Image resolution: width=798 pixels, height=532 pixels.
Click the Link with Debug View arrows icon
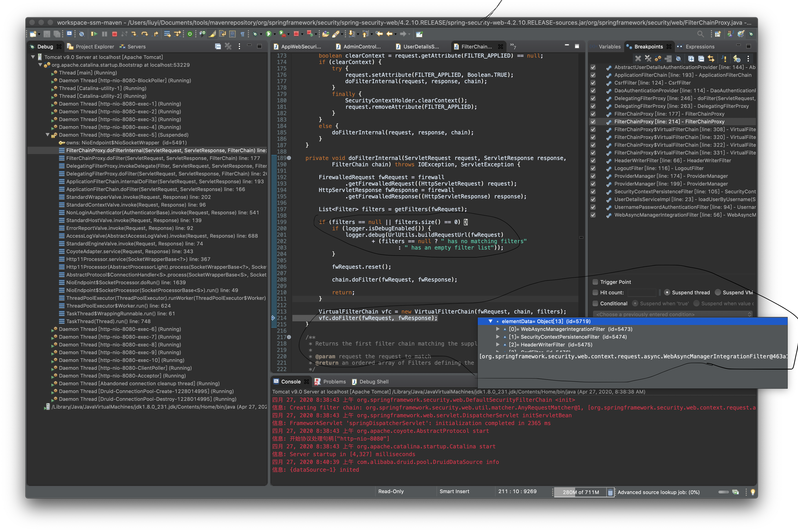(x=711, y=58)
